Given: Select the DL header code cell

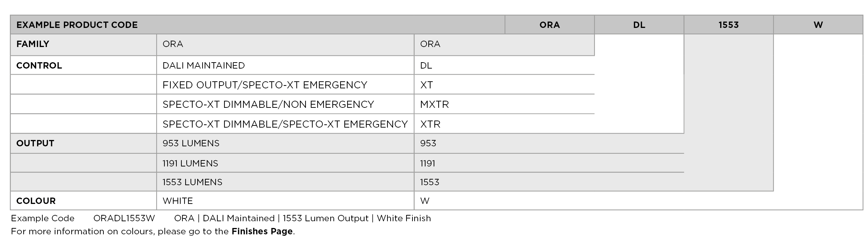Looking at the screenshot, I should click(639, 25).
